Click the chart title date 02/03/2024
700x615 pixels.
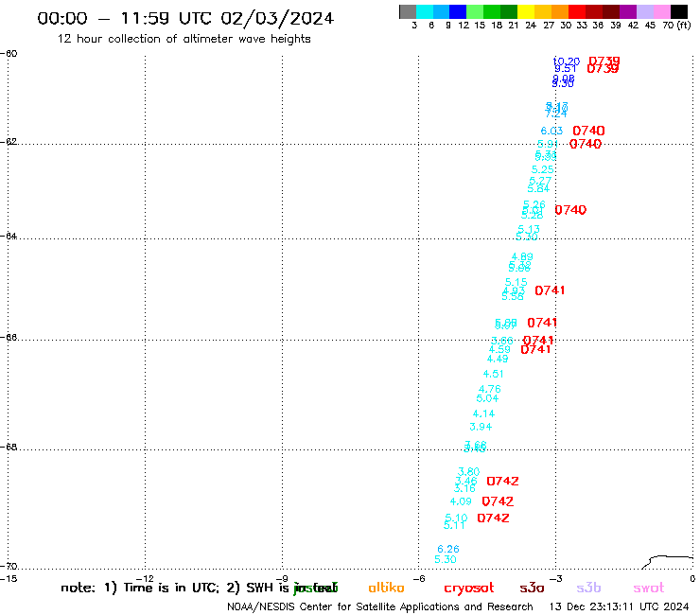pos(277,18)
